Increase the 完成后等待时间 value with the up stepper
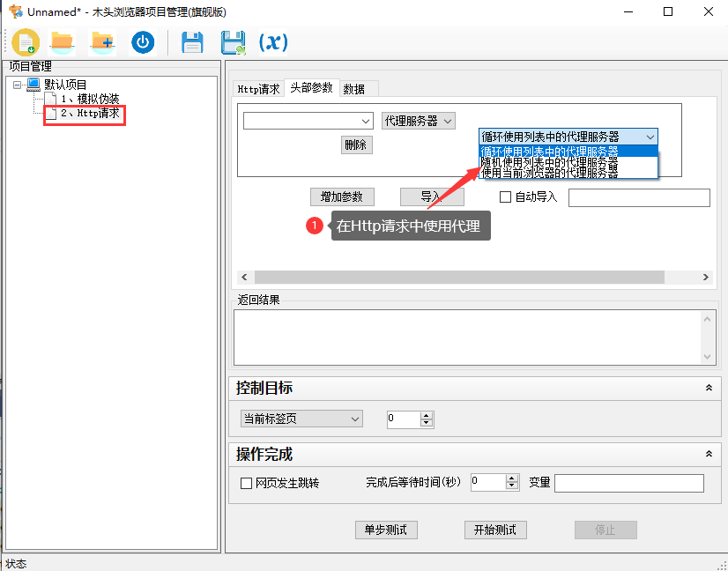728x571 pixels. coord(511,478)
